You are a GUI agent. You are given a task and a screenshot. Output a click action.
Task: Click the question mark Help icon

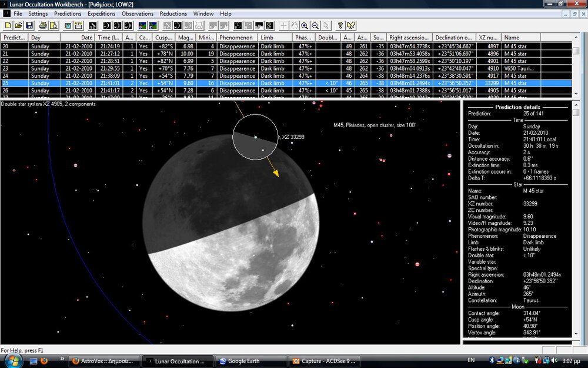pyautogui.click(x=340, y=26)
